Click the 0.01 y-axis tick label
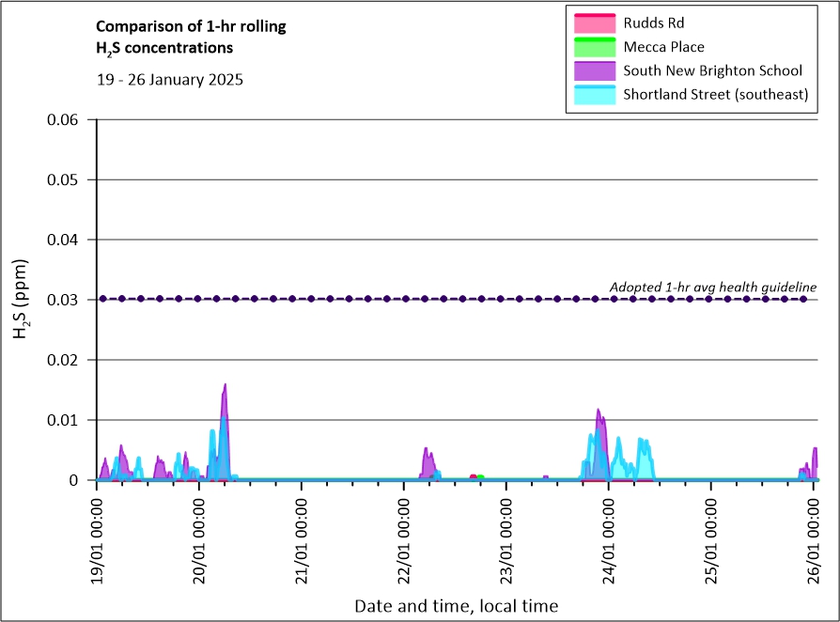Image resolution: width=840 pixels, height=622 pixels. point(65,420)
